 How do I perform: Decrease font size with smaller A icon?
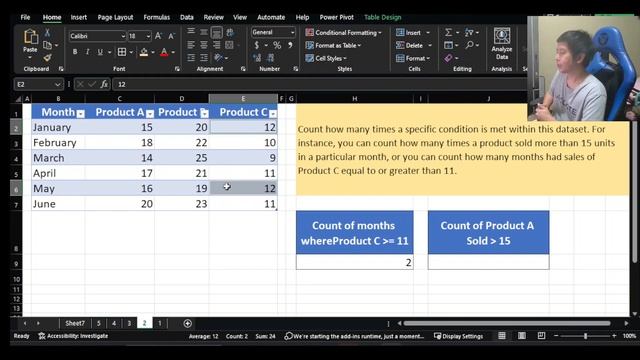(x=171, y=36)
